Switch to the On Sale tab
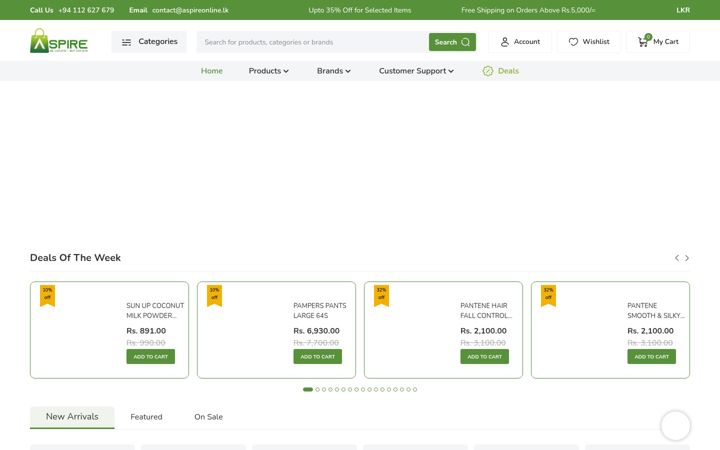 click(x=208, y=417)
